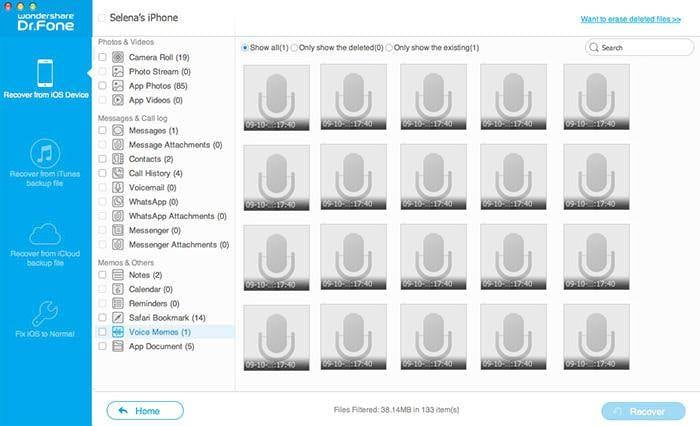
Task: Open the App Photos (85) category
Action: pyautogui.click(x=158, y=86)
